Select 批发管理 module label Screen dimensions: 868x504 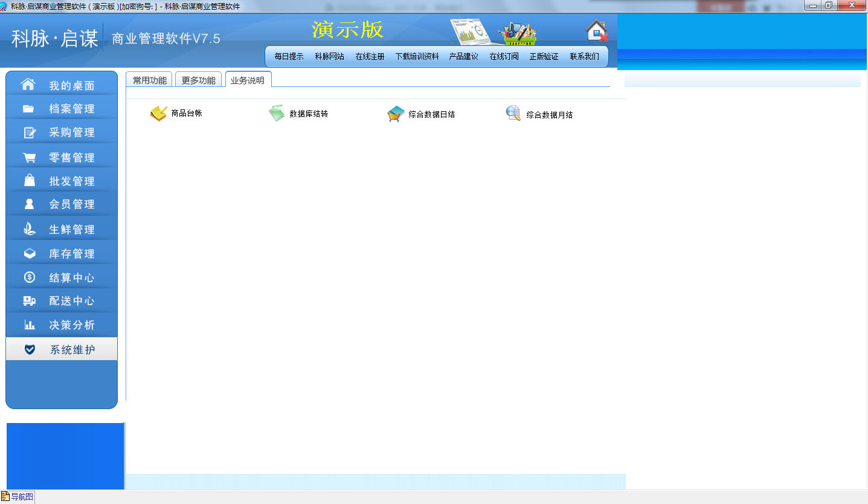tap(72, 181)
